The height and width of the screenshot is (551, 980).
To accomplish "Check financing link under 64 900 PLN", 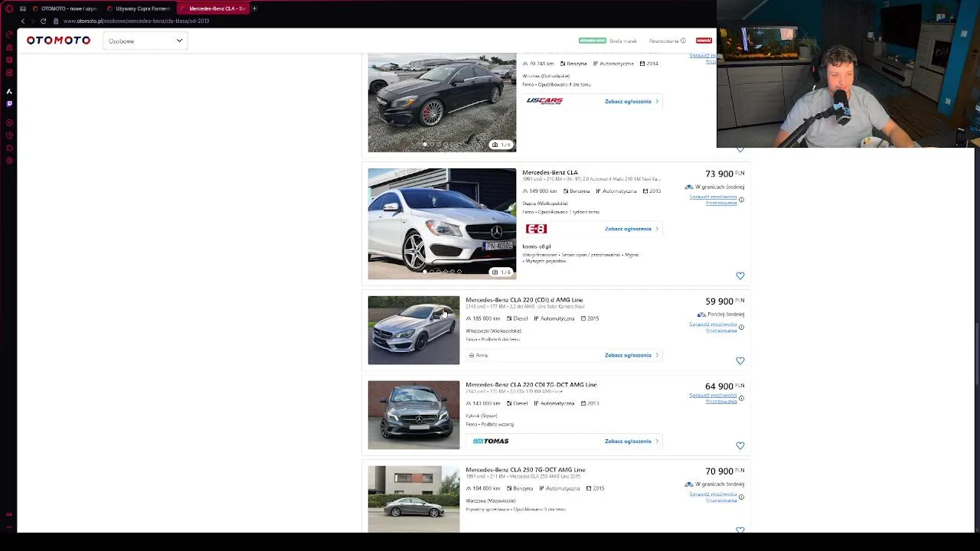I will (713, 398).
